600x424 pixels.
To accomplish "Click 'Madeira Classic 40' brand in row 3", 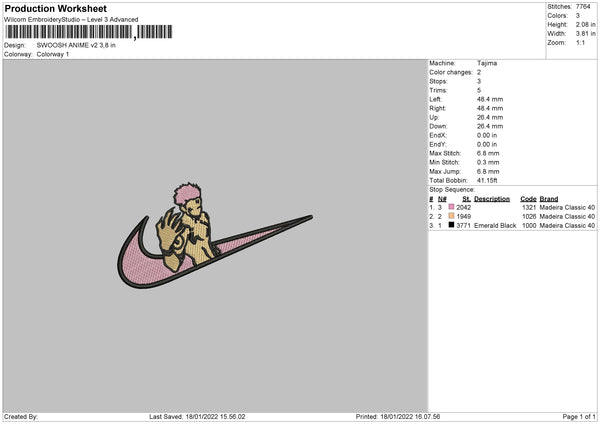I will (x=567, y=226).
